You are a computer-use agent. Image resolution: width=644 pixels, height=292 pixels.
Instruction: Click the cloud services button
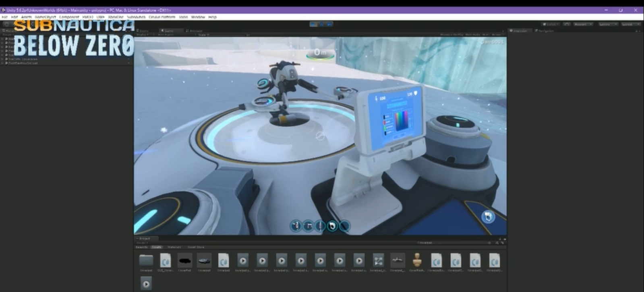coord(567,24)
